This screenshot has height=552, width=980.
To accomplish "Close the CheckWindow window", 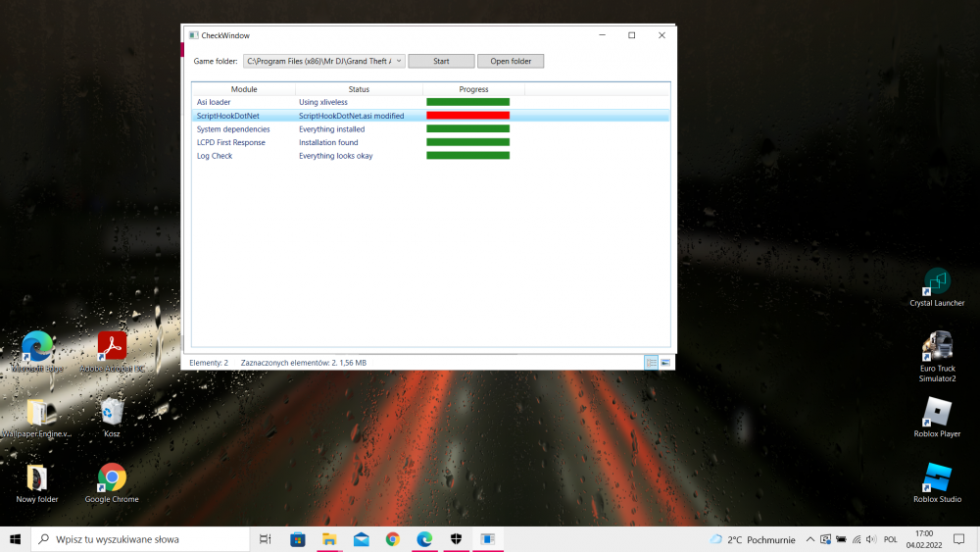I will pos(661,35).
